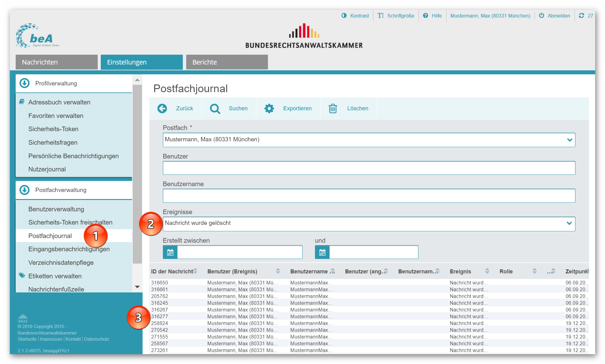
Task: Click the Exportieren gear icon
Action: (x=269, y=108)
